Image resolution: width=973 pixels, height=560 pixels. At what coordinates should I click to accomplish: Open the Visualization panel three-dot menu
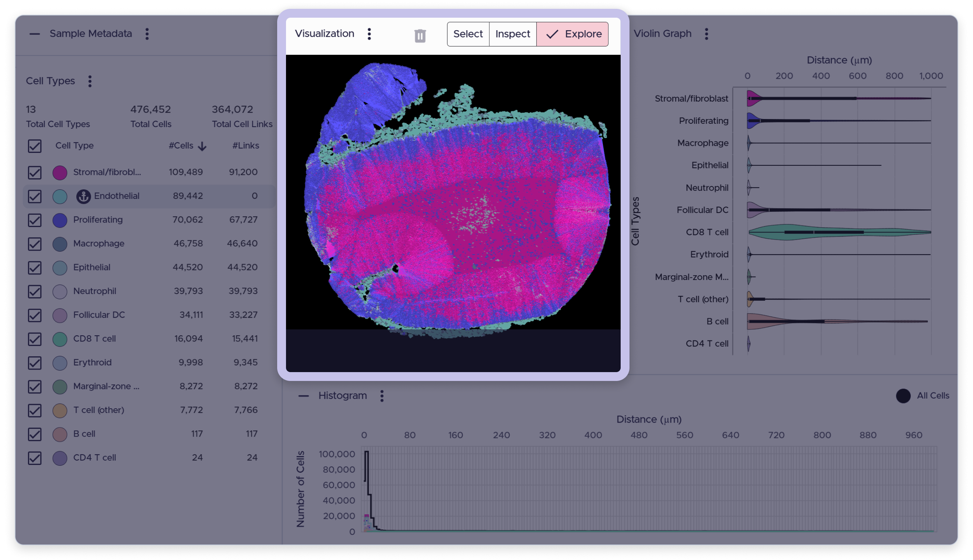(x=369, y=34)
